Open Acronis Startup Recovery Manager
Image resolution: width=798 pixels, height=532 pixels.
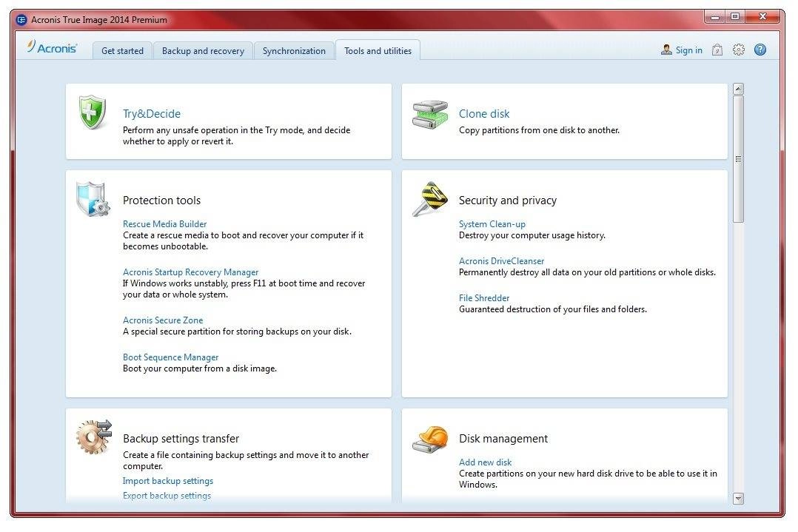click(190, 272)
